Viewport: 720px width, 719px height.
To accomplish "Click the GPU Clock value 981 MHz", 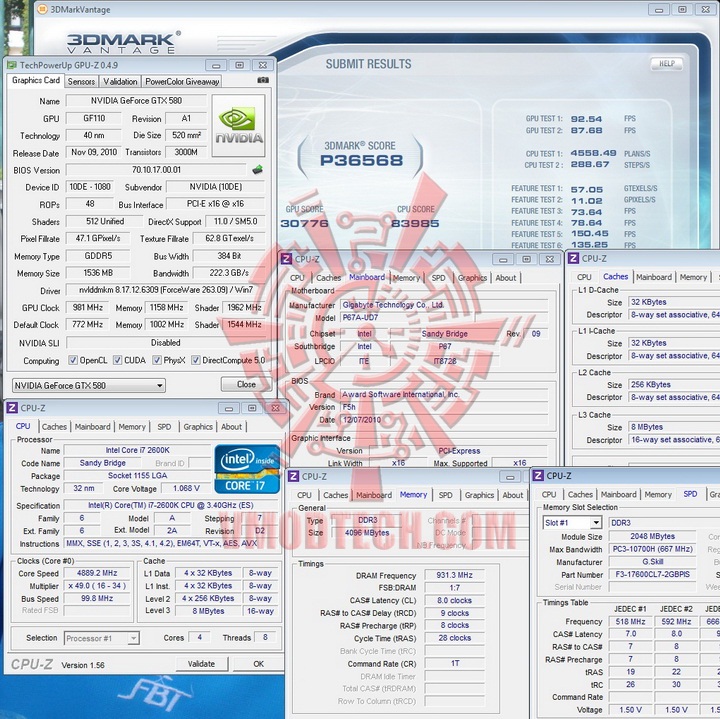I will (x=87, y=308).
